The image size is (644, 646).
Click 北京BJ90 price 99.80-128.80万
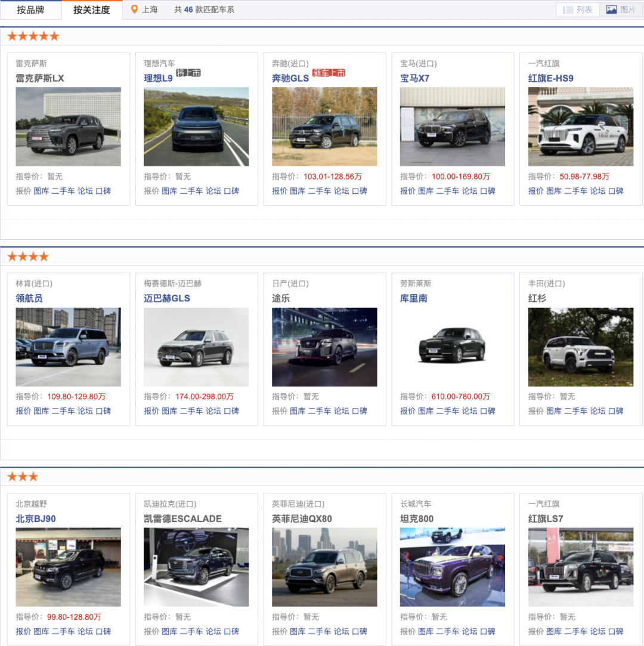(x=74, y=617)
